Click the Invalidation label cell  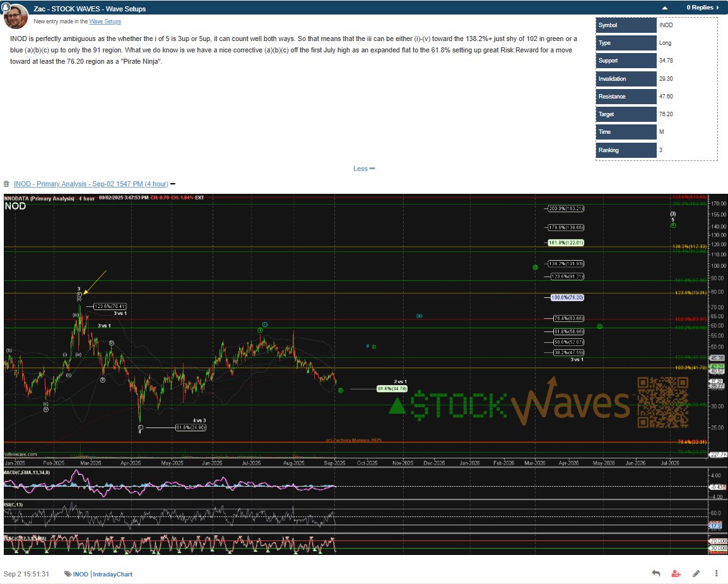pyautogui.click(x=626, y=78)
